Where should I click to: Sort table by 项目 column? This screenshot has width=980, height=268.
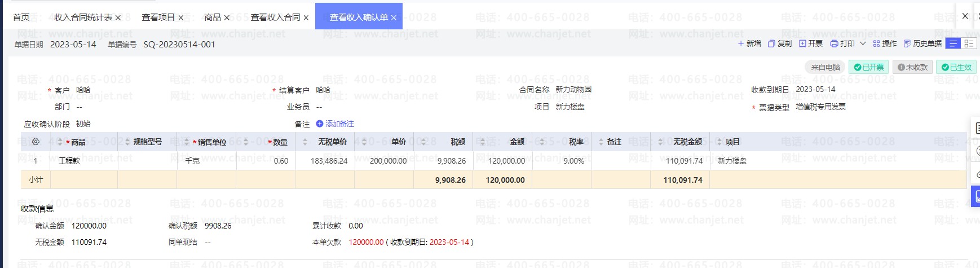coord(719,142)
